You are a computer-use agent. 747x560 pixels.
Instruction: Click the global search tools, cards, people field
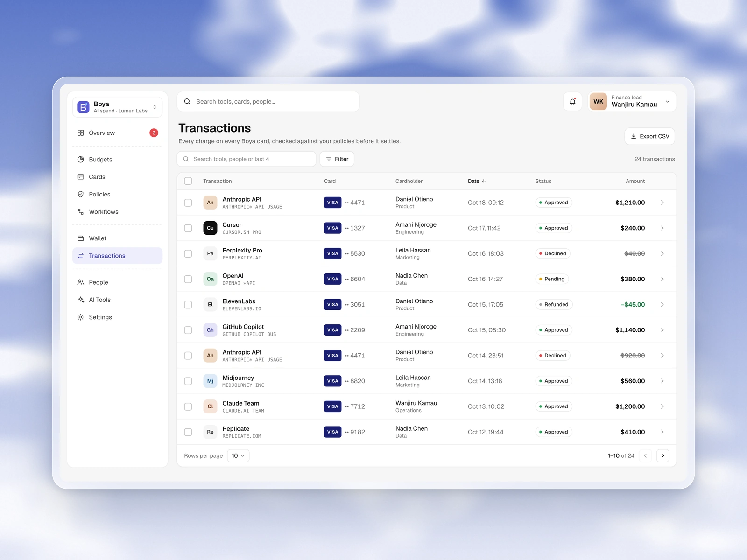268,101
